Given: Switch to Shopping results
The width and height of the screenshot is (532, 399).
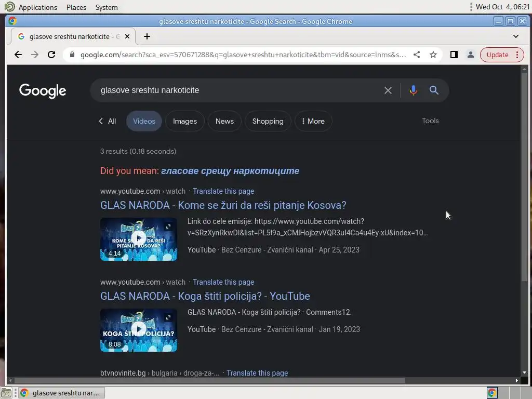Looking at the screenshot, I should coord(268,121).
